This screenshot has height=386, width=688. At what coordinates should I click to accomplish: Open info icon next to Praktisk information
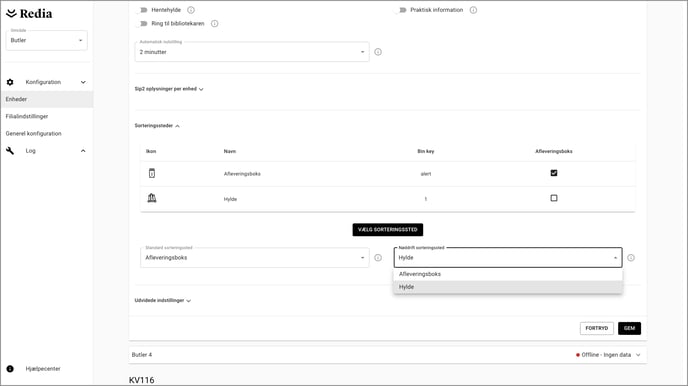coord(473,10)
